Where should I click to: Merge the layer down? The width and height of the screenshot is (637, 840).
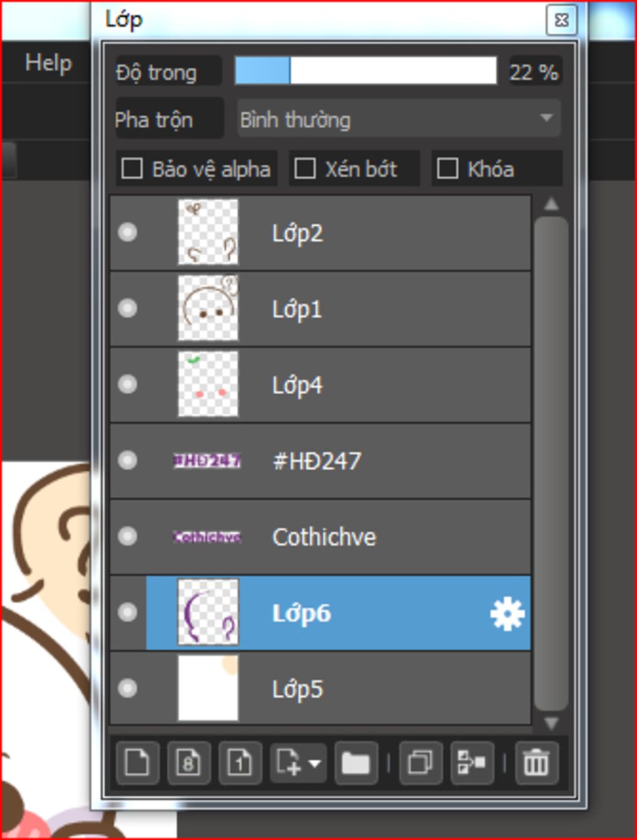(x=472, y=762)
